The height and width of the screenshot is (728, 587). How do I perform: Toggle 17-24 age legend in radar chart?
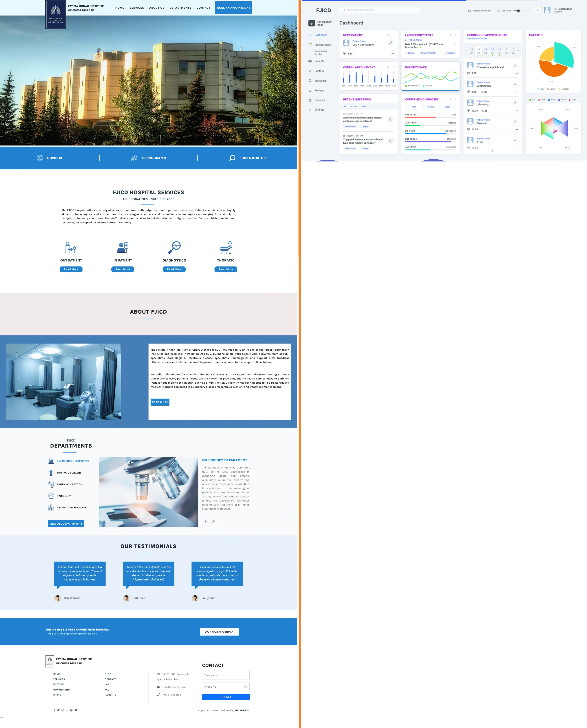[x=551, y=100]
